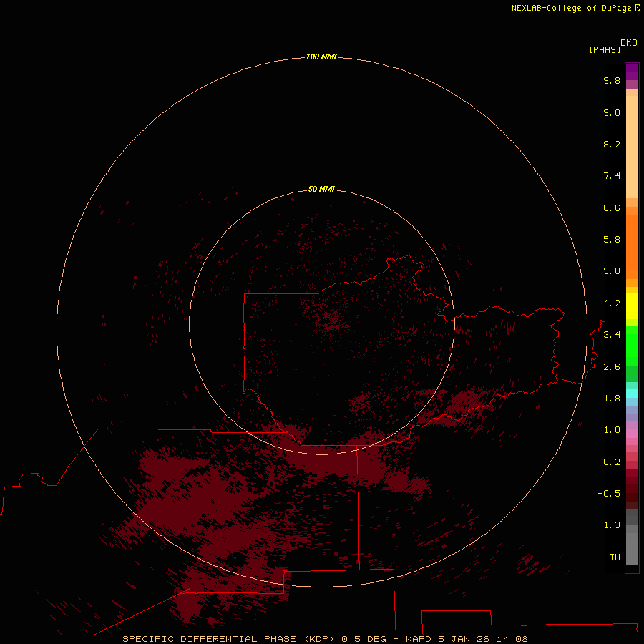Click the 7.4 color scale value
Viewport: 644px width, 644px height.
click(612, 176)
